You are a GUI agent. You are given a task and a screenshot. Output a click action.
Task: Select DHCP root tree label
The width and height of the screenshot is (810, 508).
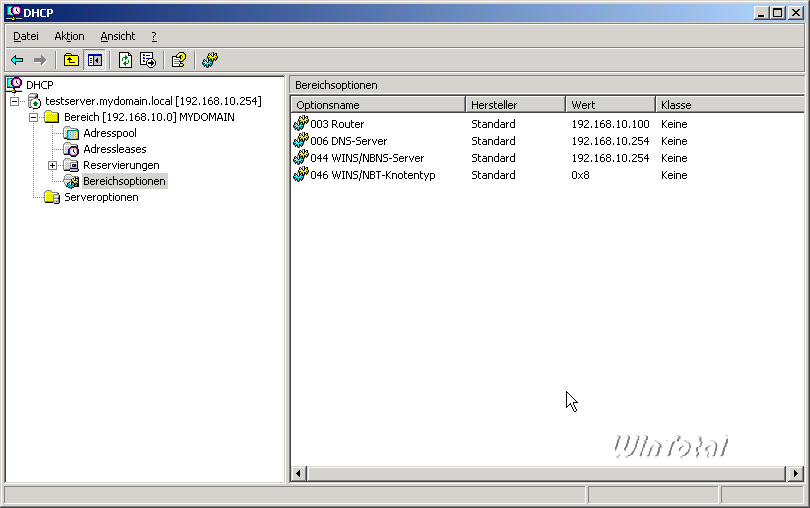tap(40, 85)
